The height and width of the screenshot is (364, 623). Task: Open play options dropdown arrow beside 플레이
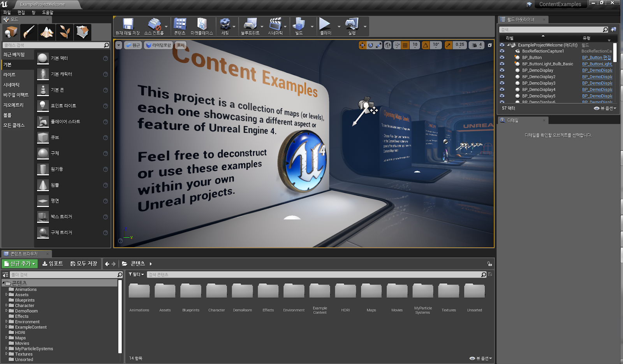pos(339,26)
